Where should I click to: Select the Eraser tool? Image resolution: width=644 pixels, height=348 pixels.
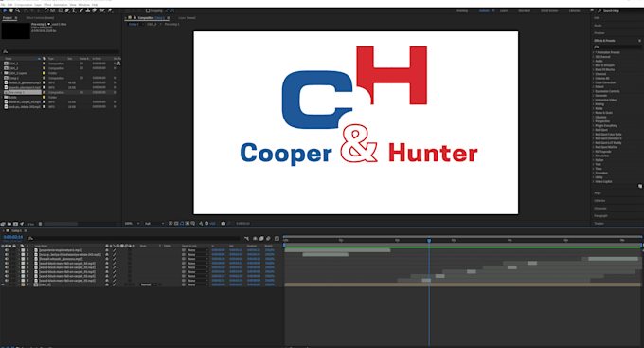click(x=94, y=10)
